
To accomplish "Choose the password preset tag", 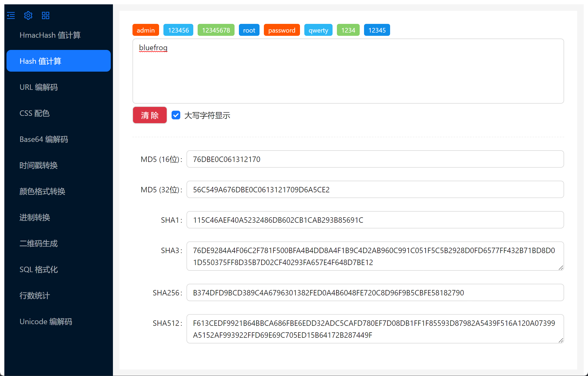I will click(x=282, y=30).
